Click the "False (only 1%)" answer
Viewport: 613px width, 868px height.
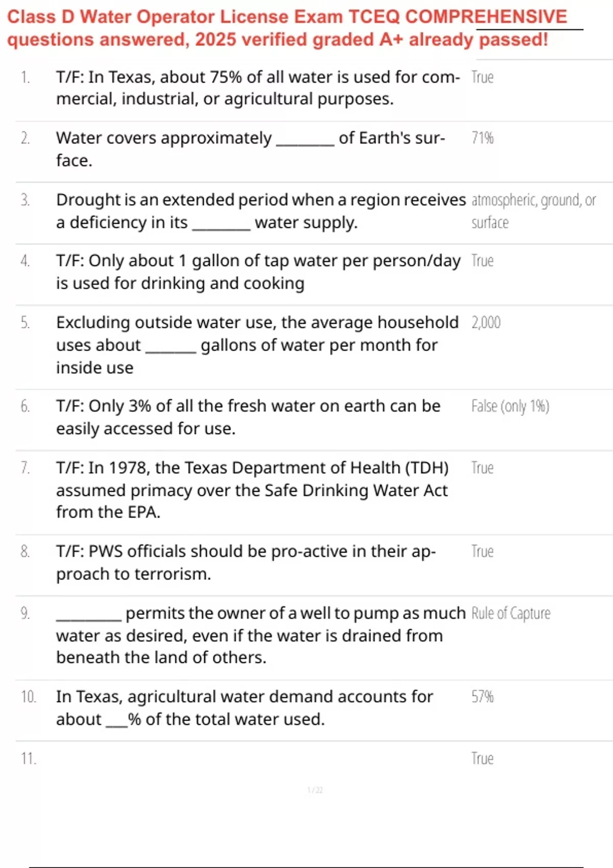(x=510, y=406)
